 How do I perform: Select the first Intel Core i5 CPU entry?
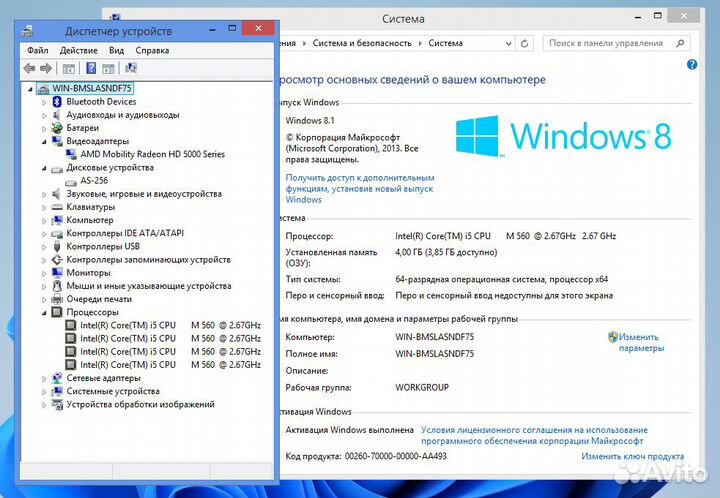pos(170,325)
